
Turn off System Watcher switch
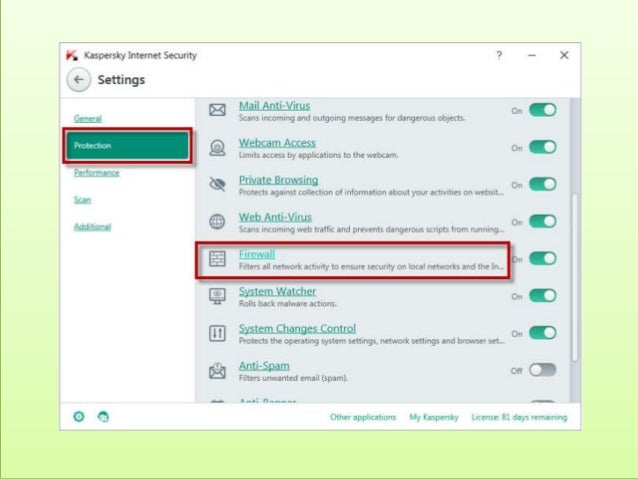pyautogui.click(x=543, y=296)
